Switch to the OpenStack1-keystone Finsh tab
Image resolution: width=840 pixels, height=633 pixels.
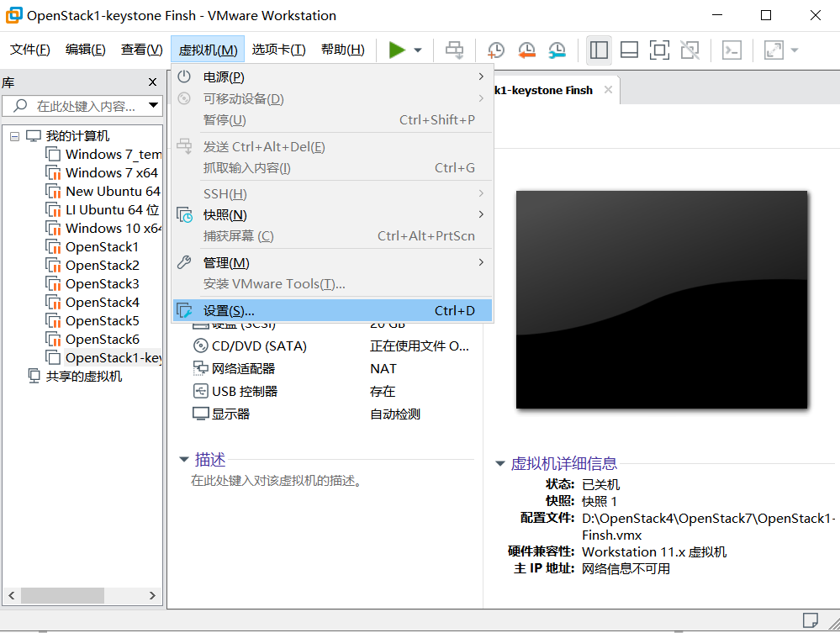tap(547, 89)
